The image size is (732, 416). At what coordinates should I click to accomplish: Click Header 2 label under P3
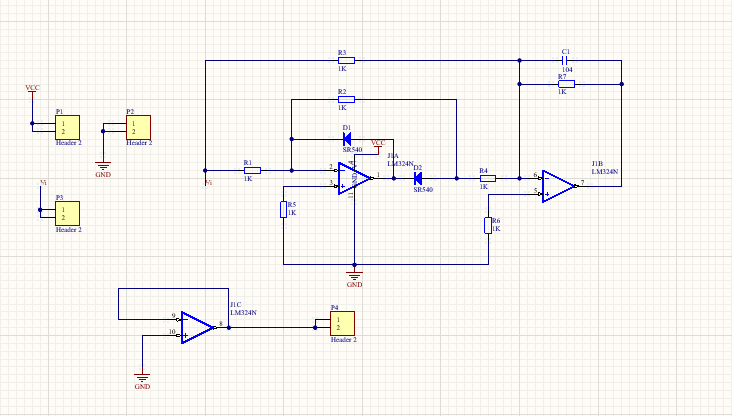point(69,230)
